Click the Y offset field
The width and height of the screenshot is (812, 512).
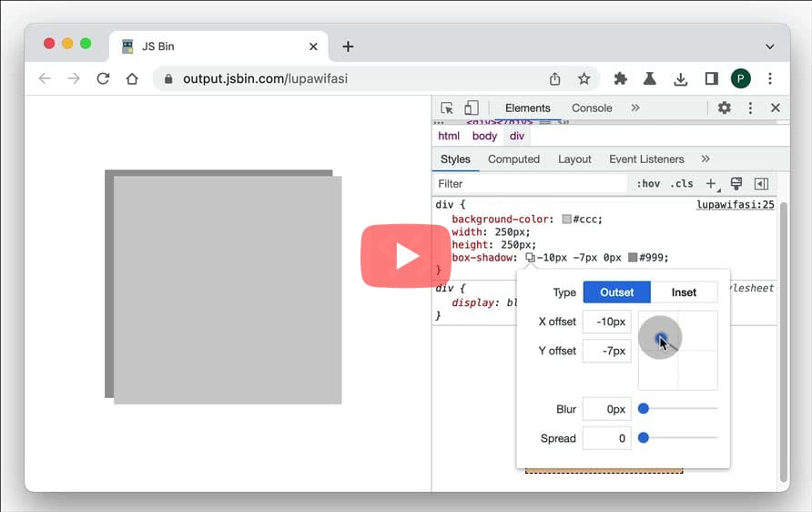[607, 351]
